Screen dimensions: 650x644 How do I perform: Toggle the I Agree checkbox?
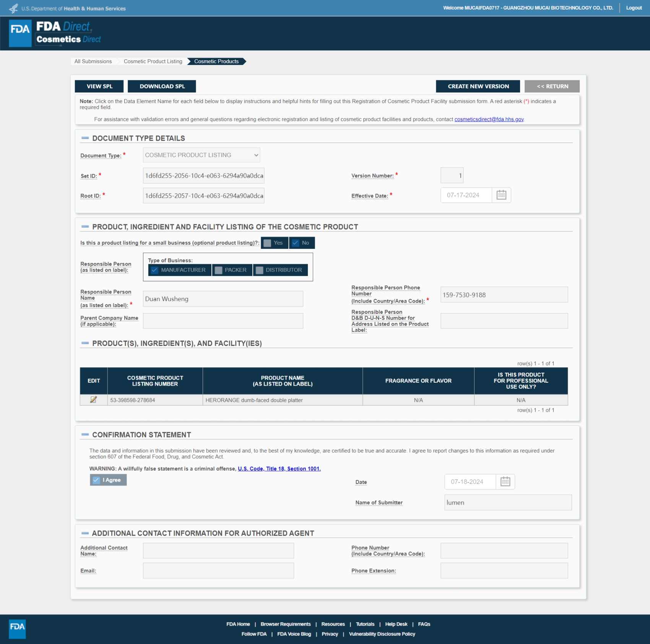(96, 480)
